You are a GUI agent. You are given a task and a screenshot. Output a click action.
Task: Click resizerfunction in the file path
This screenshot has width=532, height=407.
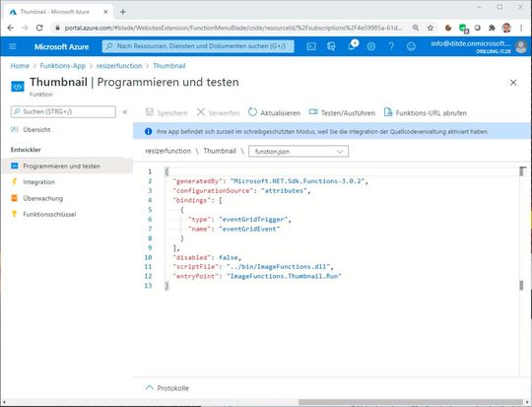(x=167, y=151)
